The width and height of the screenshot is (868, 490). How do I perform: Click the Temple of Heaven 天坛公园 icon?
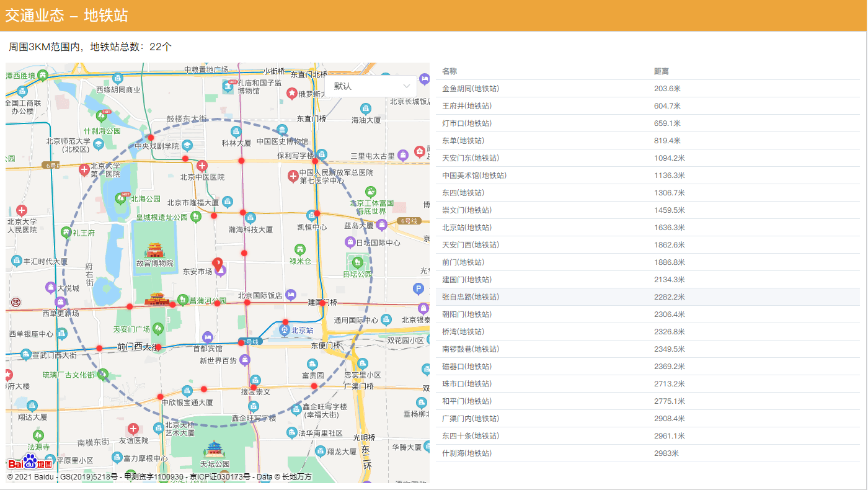tap(215, 449)
